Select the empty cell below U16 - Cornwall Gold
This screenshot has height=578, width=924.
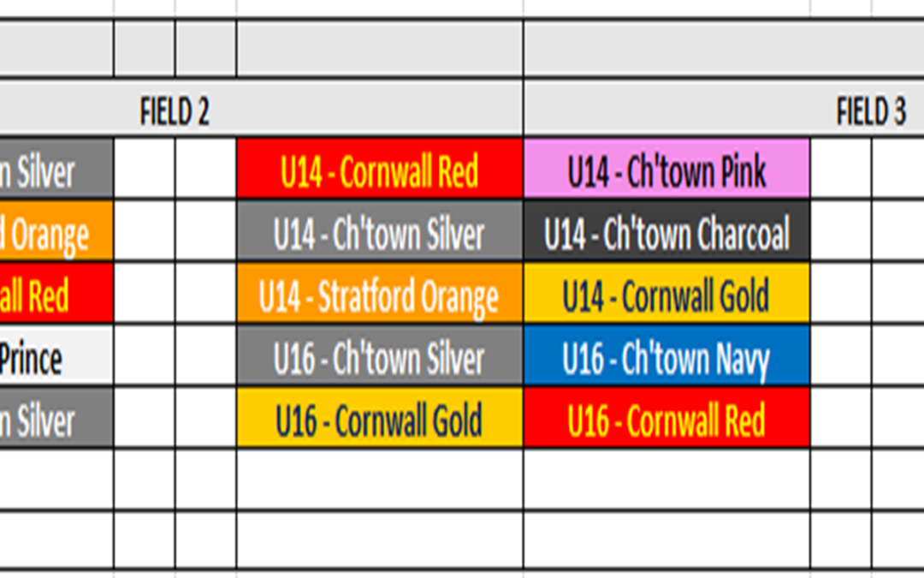[380, 479]
